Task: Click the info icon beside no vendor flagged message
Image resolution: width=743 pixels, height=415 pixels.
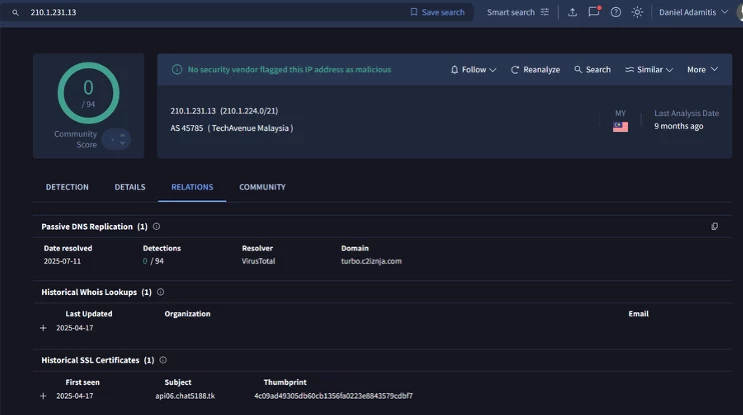Action: 177,70
